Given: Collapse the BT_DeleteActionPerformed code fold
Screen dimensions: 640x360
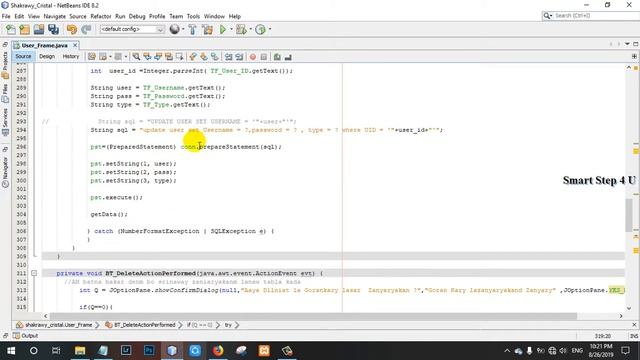Looking at the screenshot, I should tap(34, 273).
